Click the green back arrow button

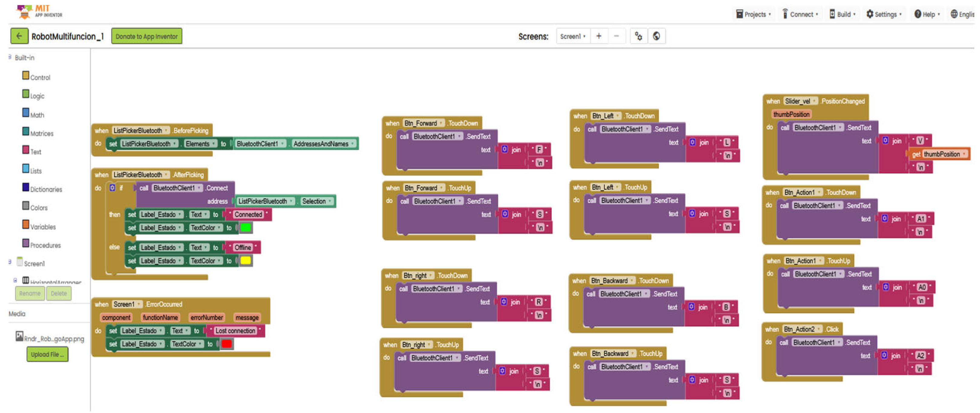(x=19, y=36)
